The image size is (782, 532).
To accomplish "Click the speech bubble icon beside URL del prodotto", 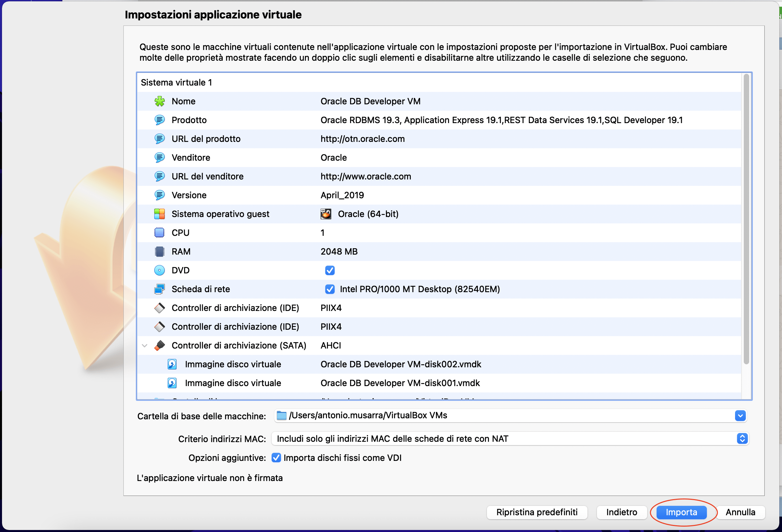I will [160, 139].
